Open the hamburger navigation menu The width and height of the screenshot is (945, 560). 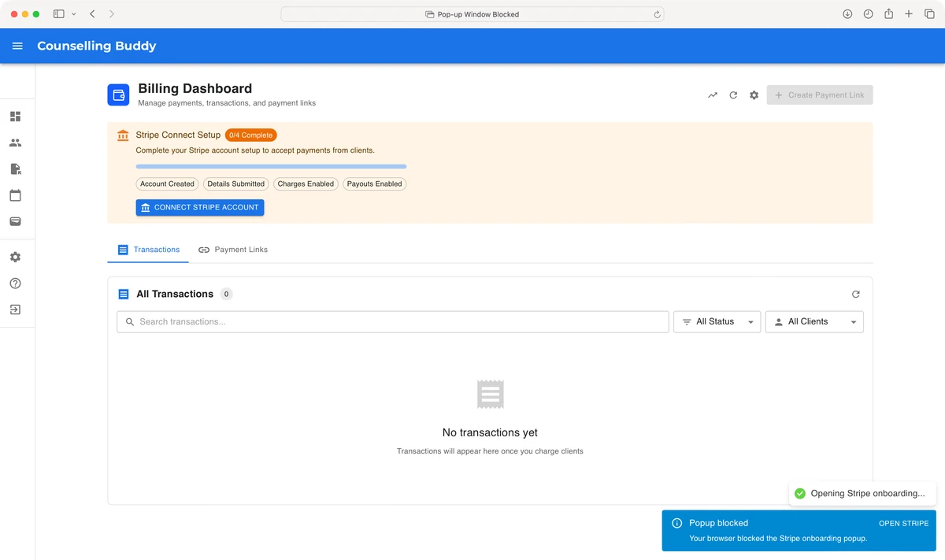(x=17, y=46)
